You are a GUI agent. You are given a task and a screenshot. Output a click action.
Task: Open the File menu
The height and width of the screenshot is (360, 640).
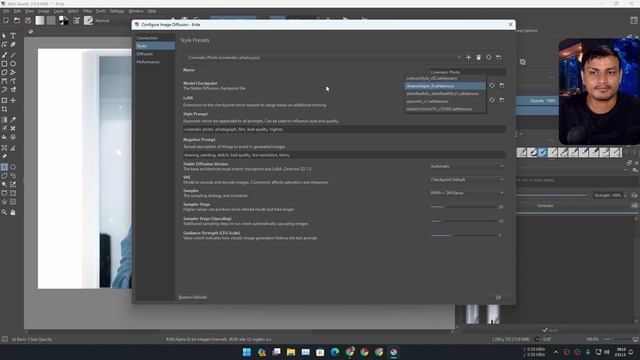click(6, 11)
